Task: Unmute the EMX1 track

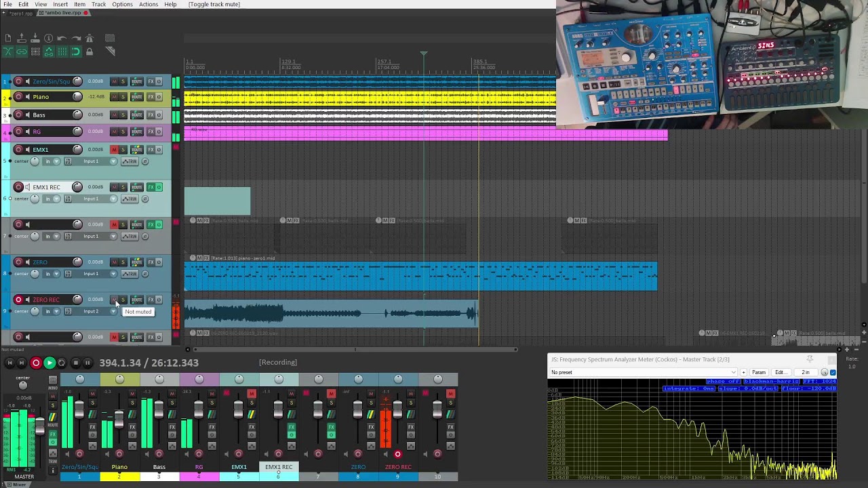Action: pos(114,150)
